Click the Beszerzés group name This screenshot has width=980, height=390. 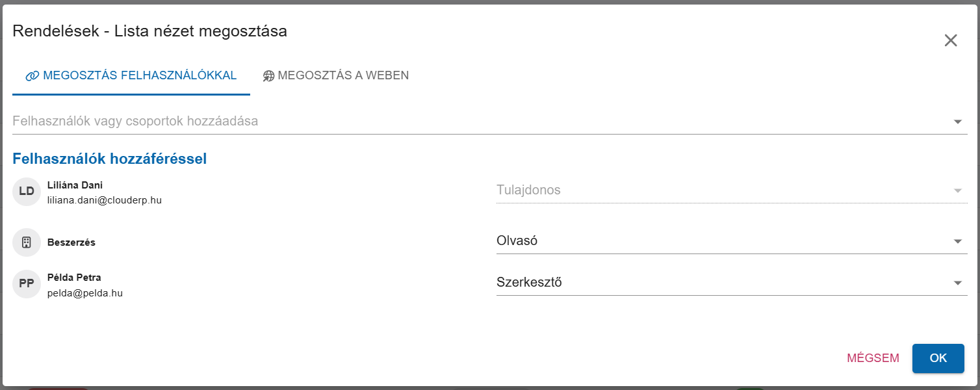[x=71, y=242]
